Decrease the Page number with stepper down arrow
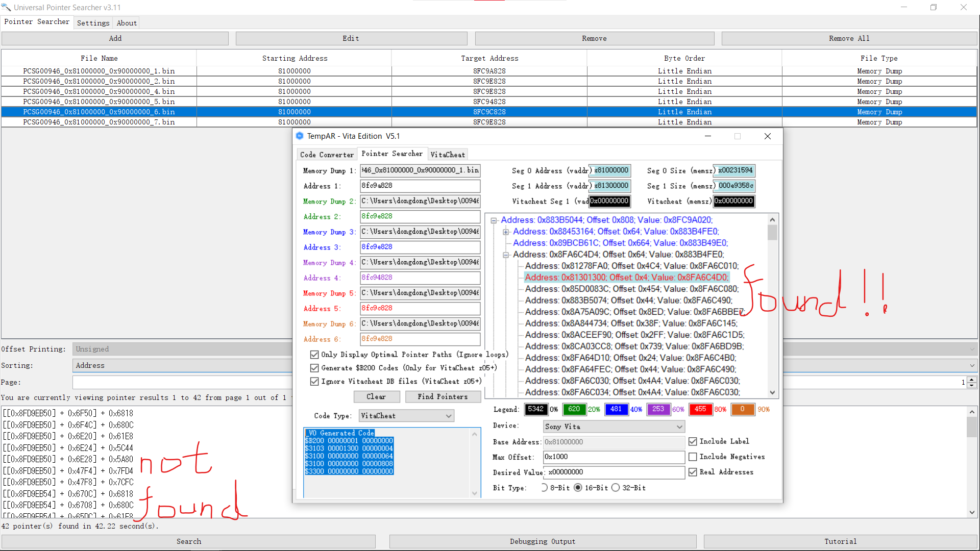This screenshot has width=980, height=551. tap(972, 385)
